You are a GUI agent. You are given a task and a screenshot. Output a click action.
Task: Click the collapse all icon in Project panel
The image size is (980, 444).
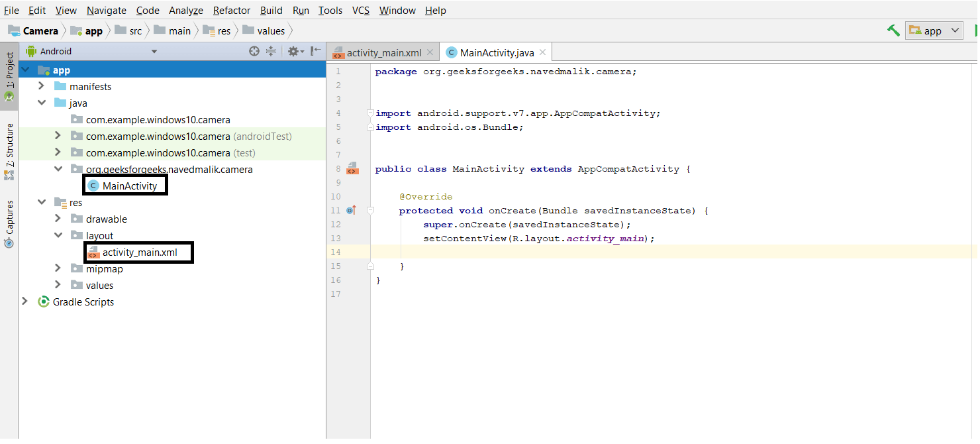[x=271, y=51]
